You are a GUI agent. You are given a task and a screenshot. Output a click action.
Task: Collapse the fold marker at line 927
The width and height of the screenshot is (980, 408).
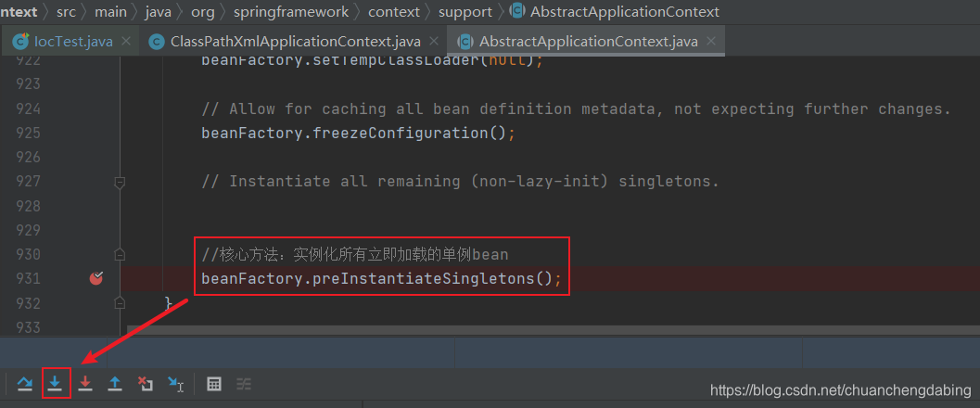120,182
